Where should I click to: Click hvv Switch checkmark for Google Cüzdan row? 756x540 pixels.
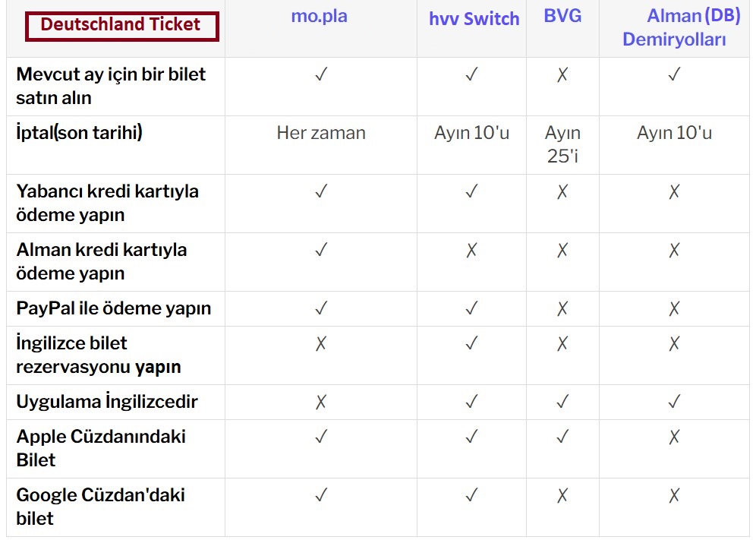click(x=471, y=495)
